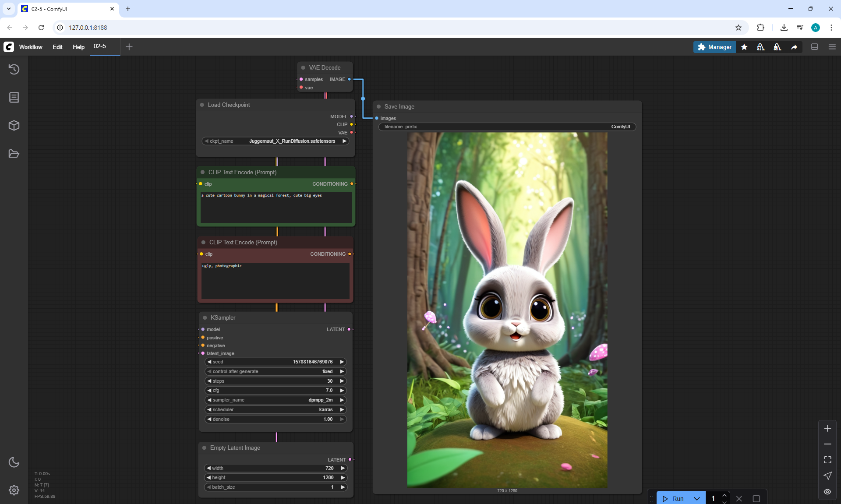Click the Run button
The image size is (841, 504).
674,499
